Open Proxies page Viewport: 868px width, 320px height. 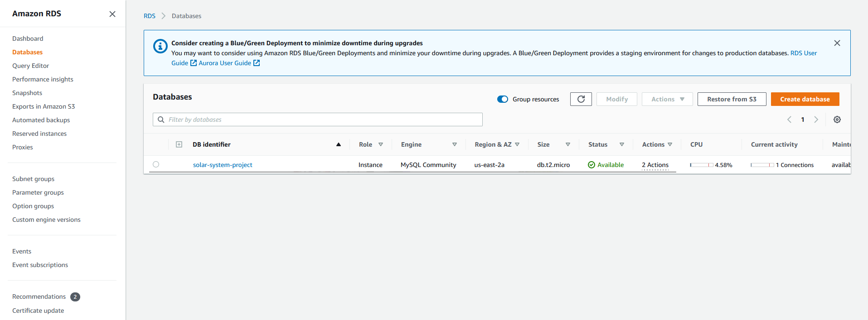pyautogui.click(x=22, y=147)
